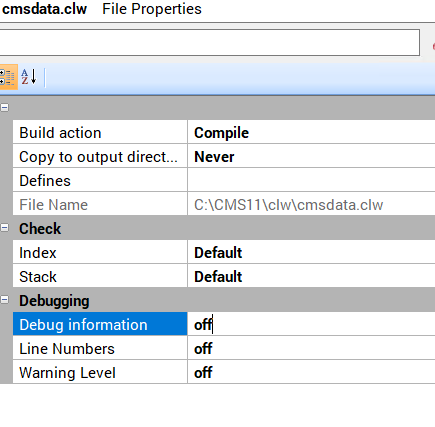Collapse the top unnamed property group

[5, 108]
